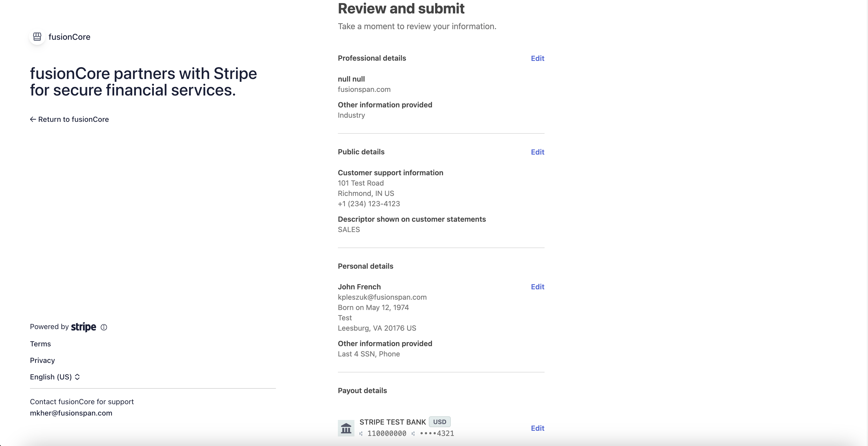Viewport: 868px width, 446px height.
Task: Click 'Take a moment to review' subtitle
Action: click(x=417, y=26)
